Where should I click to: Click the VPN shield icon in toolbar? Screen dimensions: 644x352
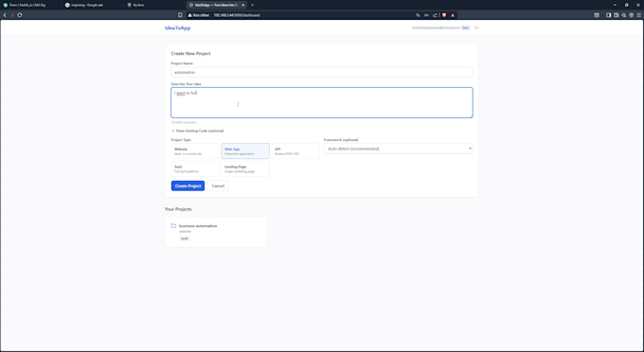click(632, 15)
